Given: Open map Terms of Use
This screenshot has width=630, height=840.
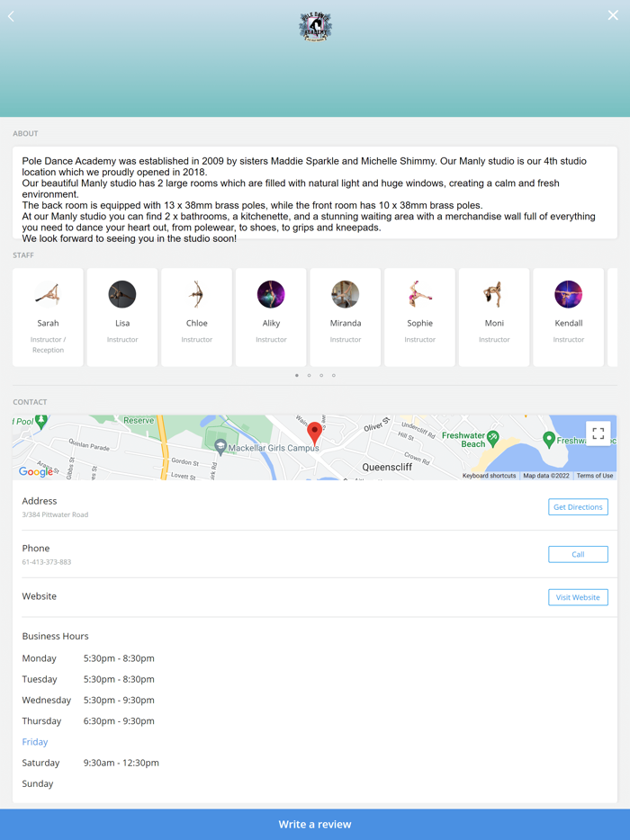Looking at the screenshot, I should point(595,476).
